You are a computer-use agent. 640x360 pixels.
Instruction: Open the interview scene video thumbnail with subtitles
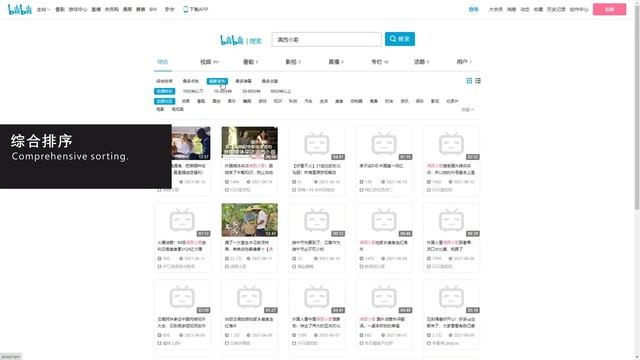250,143
